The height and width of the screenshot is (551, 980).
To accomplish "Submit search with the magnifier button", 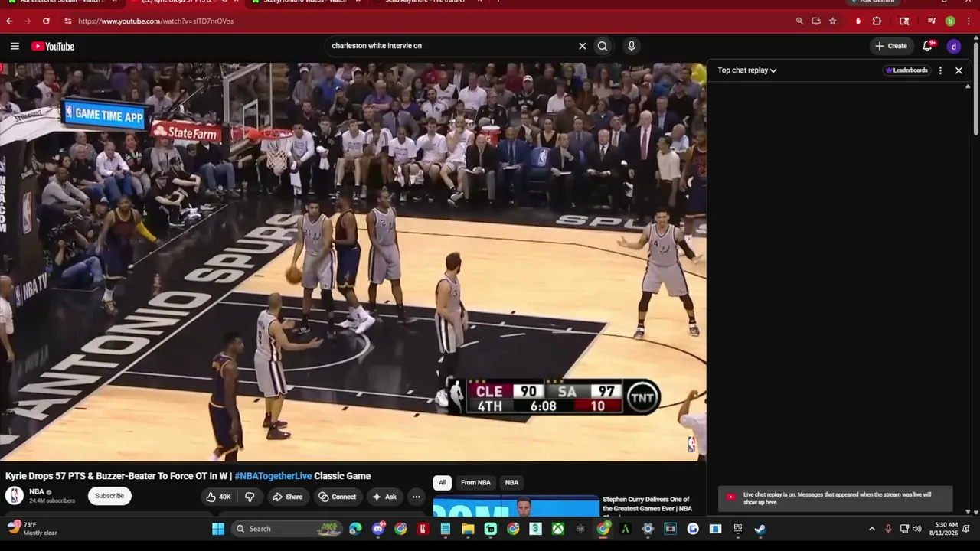I will (x=603, y=46).
